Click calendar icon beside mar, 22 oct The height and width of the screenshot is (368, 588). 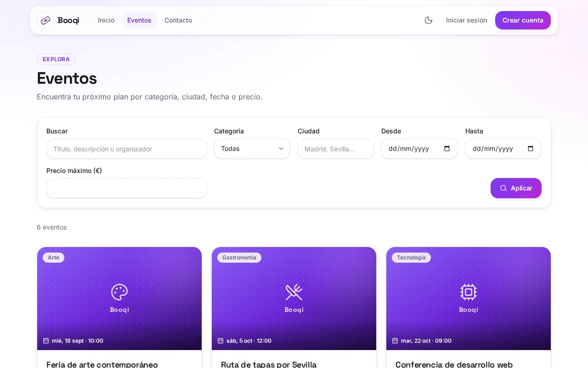(x=395, y=341)
